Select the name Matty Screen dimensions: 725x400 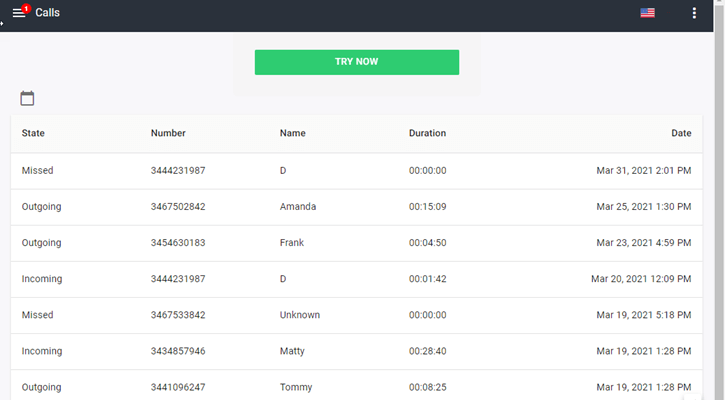coord(292,351)
